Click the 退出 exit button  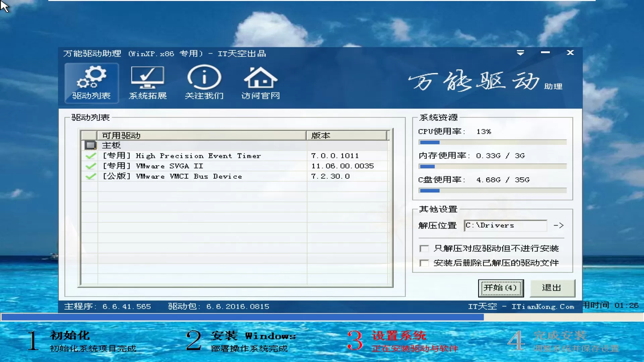[x=552, y=288]
